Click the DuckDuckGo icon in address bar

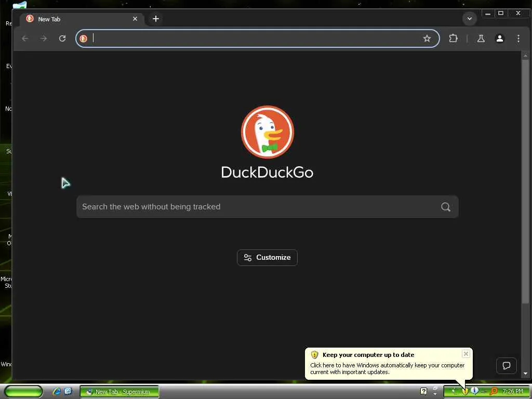coord(84,38)
